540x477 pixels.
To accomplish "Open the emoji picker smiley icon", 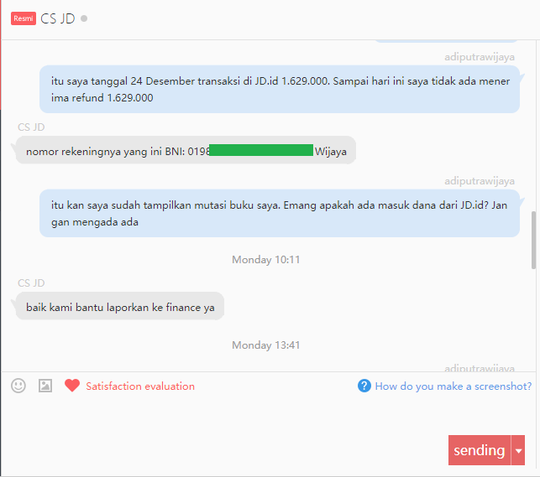I will coord(18,386).
